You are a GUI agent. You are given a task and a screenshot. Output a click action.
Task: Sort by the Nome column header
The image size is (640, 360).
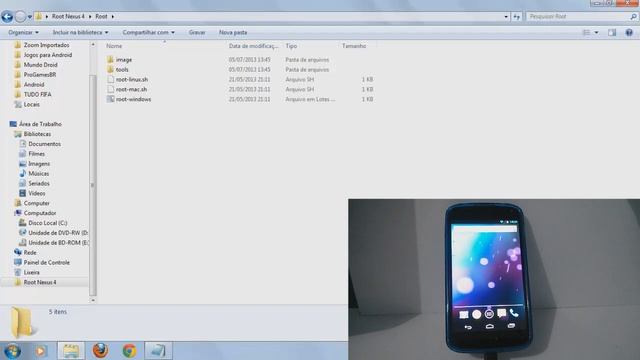[x=114, y=46]
